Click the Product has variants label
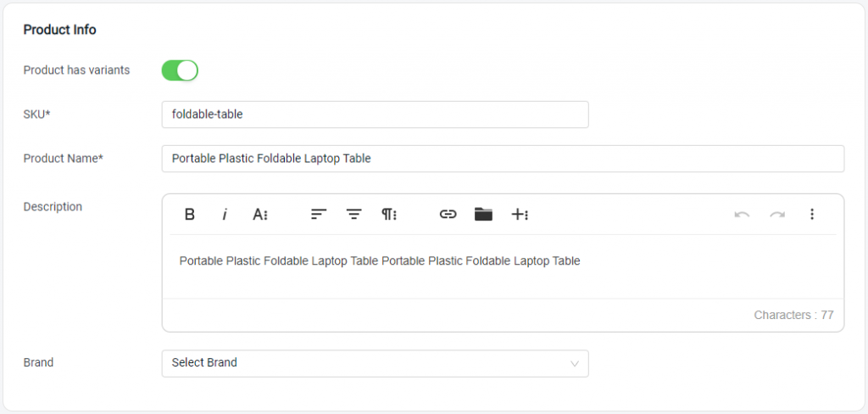This screenshot has height=414, width=868. (76, 70)
